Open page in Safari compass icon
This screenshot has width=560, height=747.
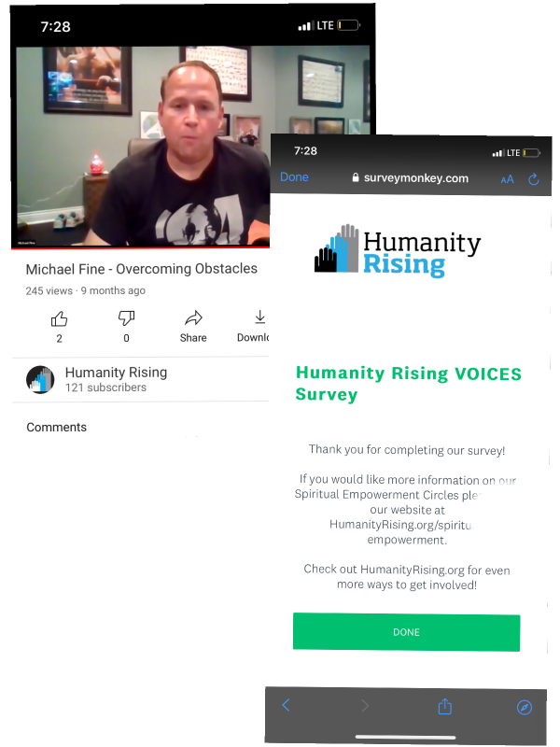point(525,708)
